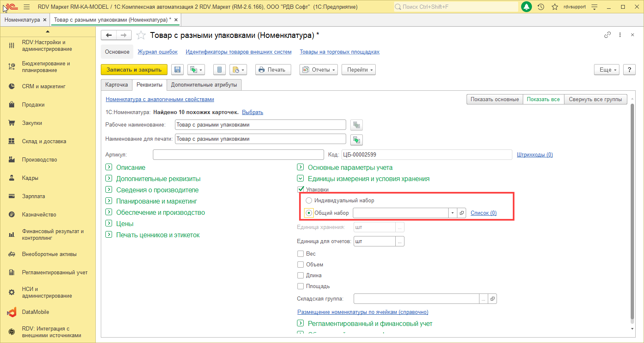Expand the Описание group

[x=109, y=167]
